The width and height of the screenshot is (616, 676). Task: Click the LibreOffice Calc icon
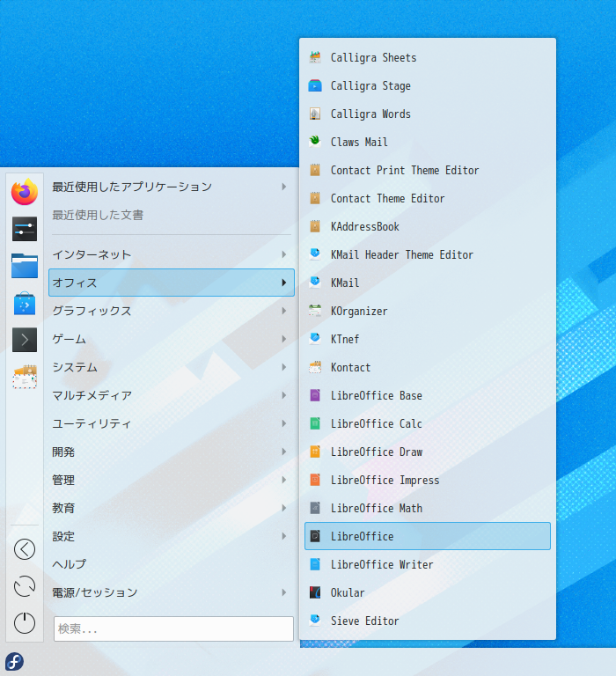pyautogui.click(x=315, y=423)
